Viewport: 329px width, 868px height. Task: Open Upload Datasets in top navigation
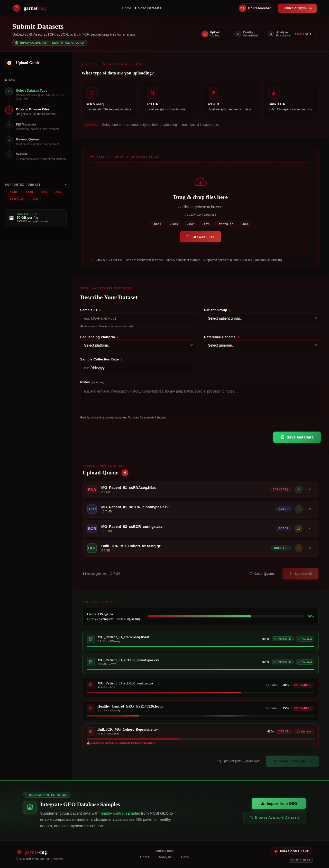pyautogui.click(x=148, y=8)
